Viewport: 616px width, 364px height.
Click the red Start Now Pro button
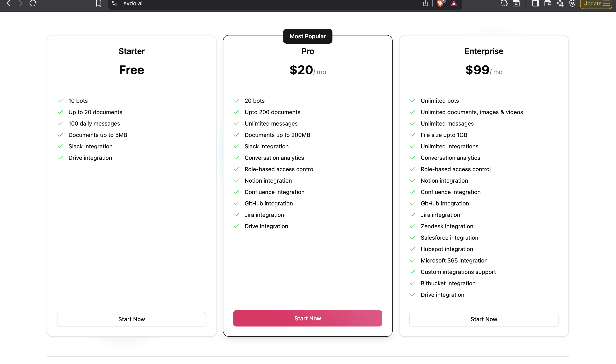pos(308,318)
